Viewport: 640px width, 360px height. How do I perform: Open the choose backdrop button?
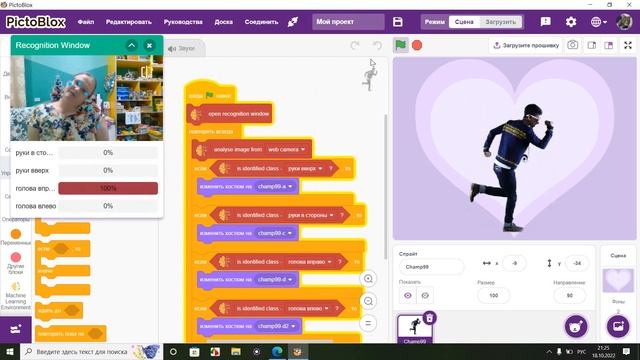(618, 327)
